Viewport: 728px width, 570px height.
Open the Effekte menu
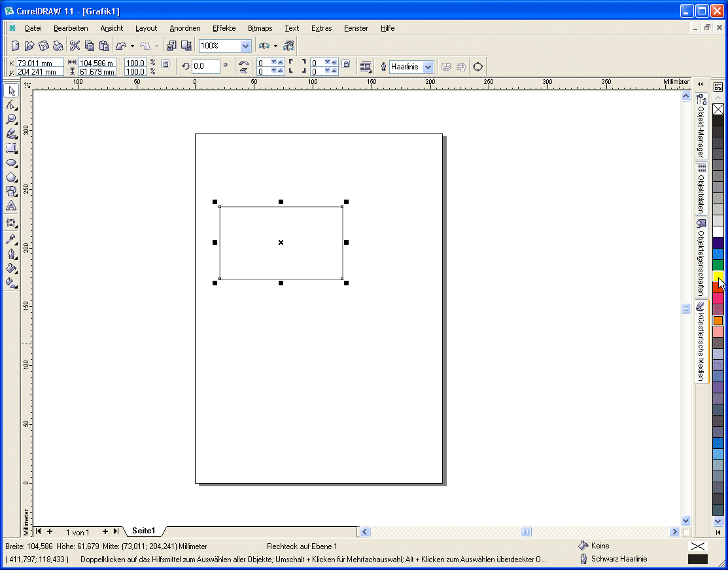224,28
